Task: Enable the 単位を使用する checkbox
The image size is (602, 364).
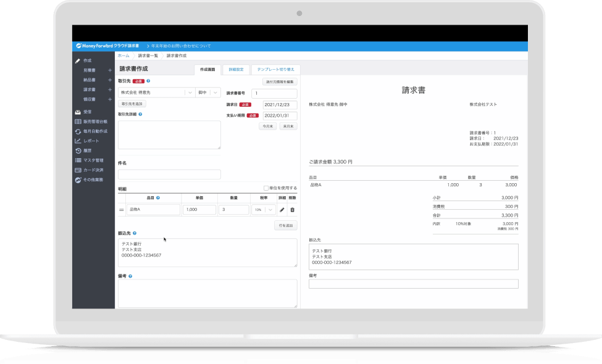Action: (265, 188)
